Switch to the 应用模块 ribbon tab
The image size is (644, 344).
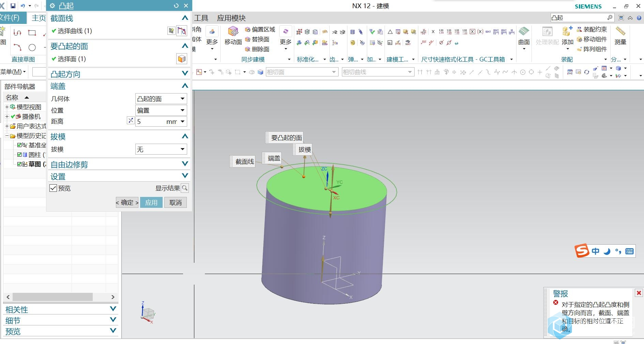[x=231, y=18]
